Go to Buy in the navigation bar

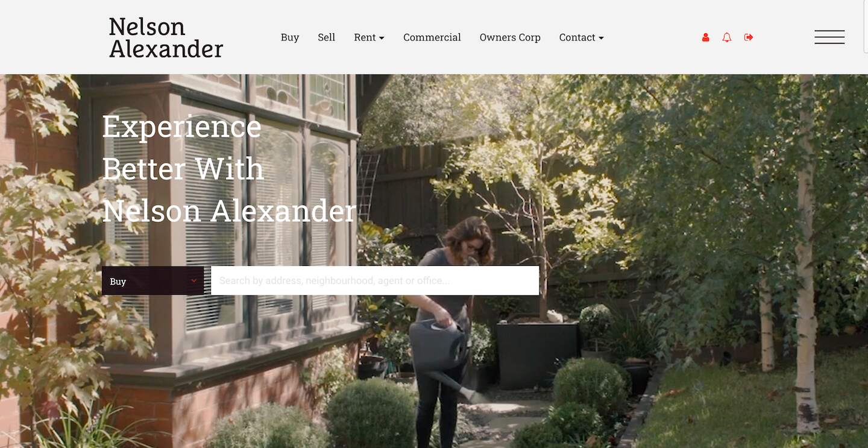(290, 37)
